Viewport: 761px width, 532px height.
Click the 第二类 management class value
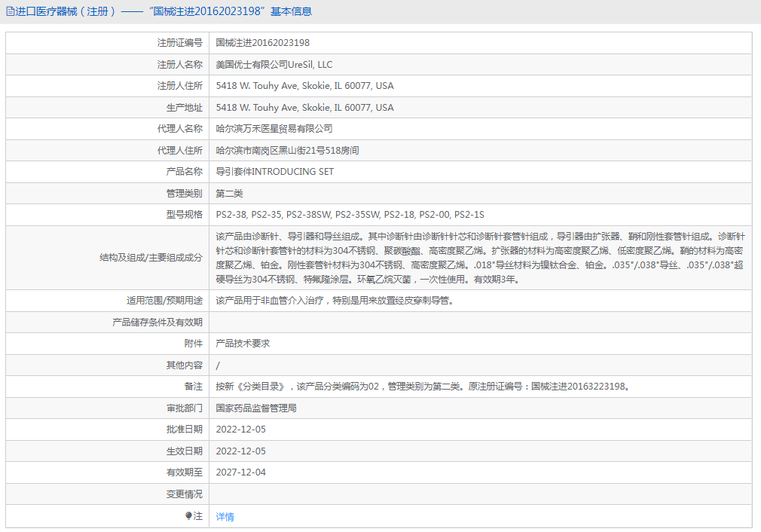tap(229, 193)
